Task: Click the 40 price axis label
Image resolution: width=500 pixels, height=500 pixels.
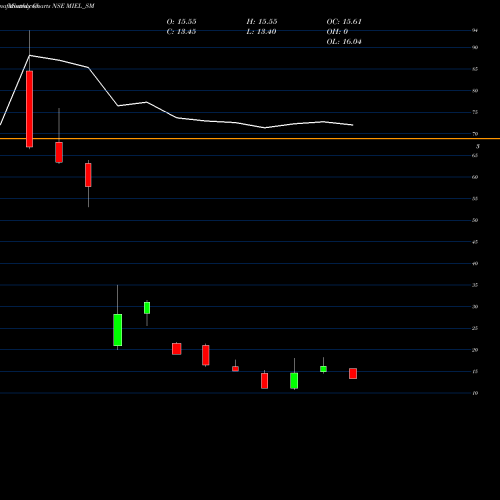Action: (x=475, y=263)
